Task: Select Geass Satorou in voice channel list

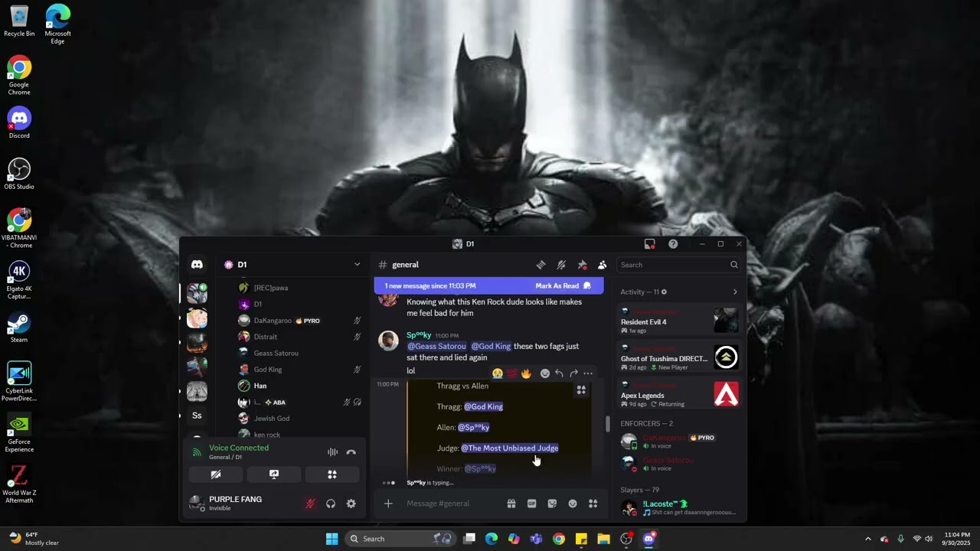Action: click(276, 353)
